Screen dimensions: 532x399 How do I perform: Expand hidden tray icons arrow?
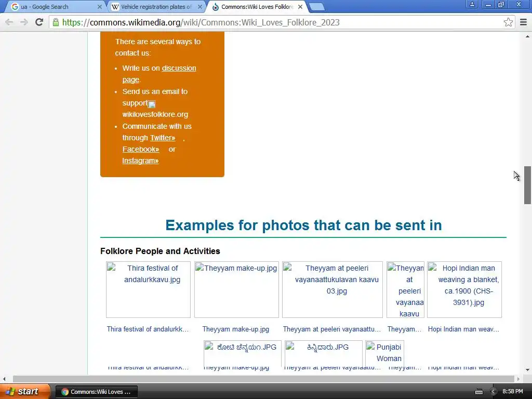click(x=494, y=392)
